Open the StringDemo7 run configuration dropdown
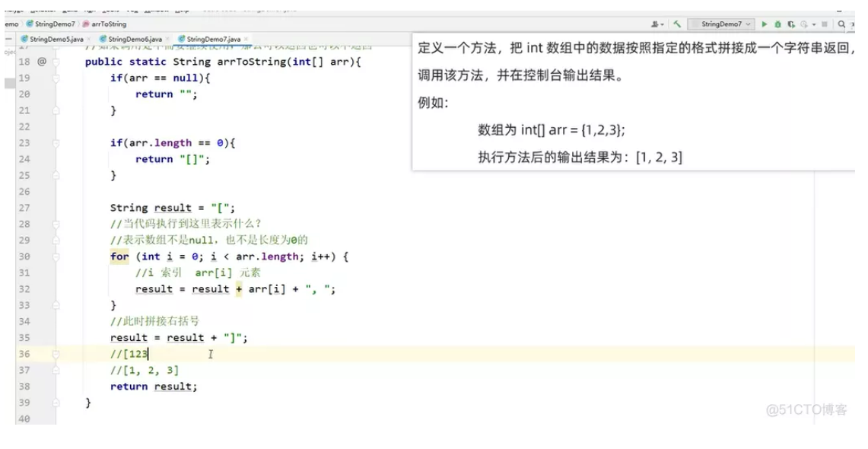Viewport: 868px width, 449px height. coord(721,24)
